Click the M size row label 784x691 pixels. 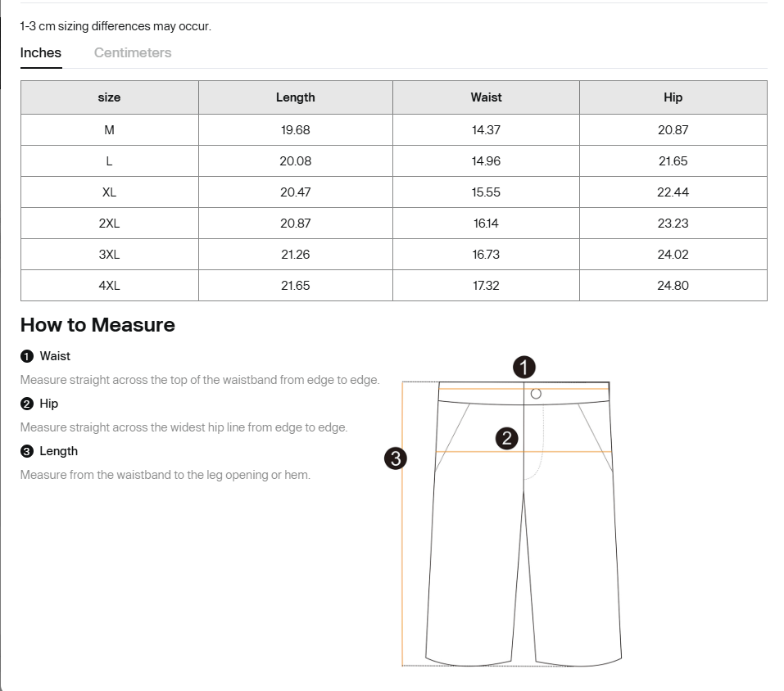click(x=109, y=130)
